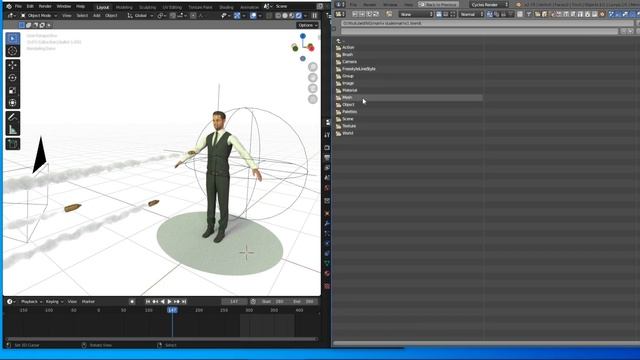Click the End frame field in timeline
Screen dimensions: 640x360
[304, 302]
